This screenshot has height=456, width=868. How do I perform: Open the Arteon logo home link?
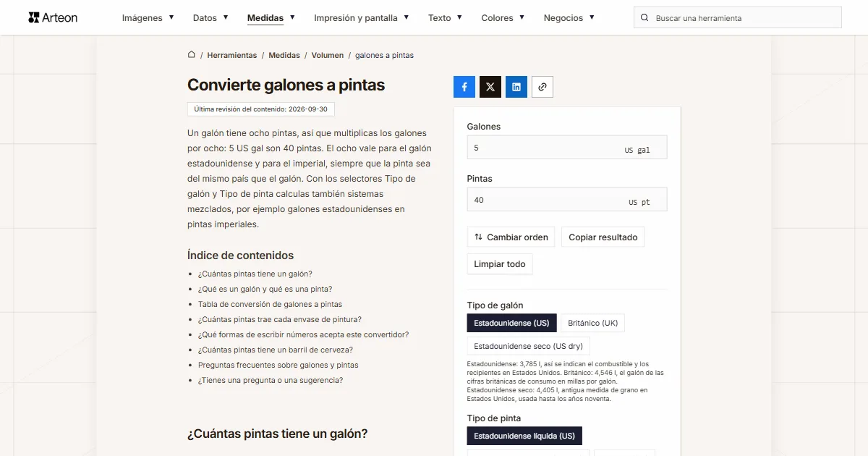click(x=53, y=17)
